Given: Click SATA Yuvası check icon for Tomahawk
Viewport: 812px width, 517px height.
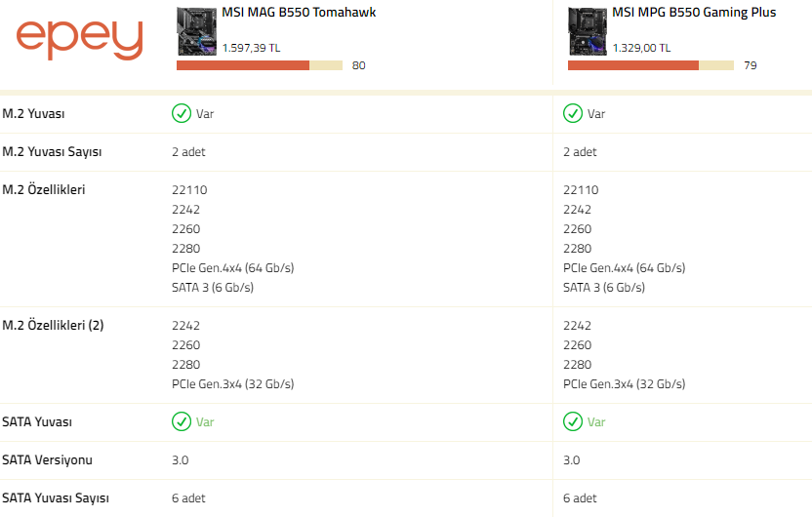Looking at the screenshot, I should [x=182, y=421].
